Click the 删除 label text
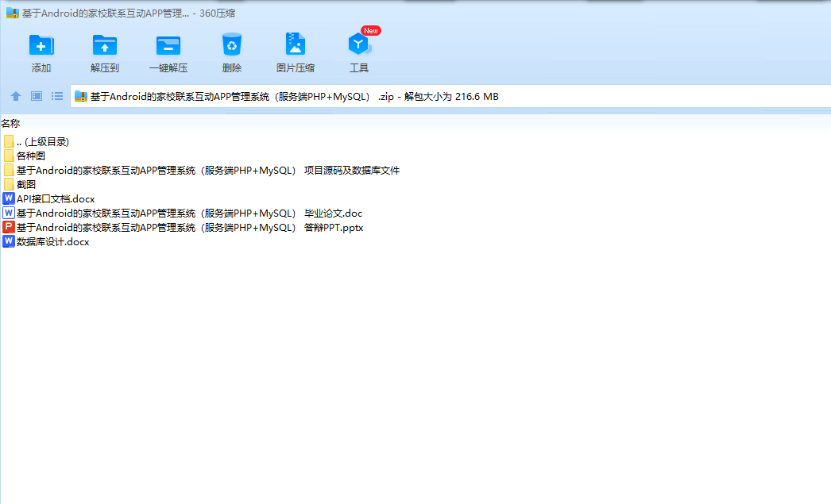Viewport: 831px width, 504px height. 232,67
